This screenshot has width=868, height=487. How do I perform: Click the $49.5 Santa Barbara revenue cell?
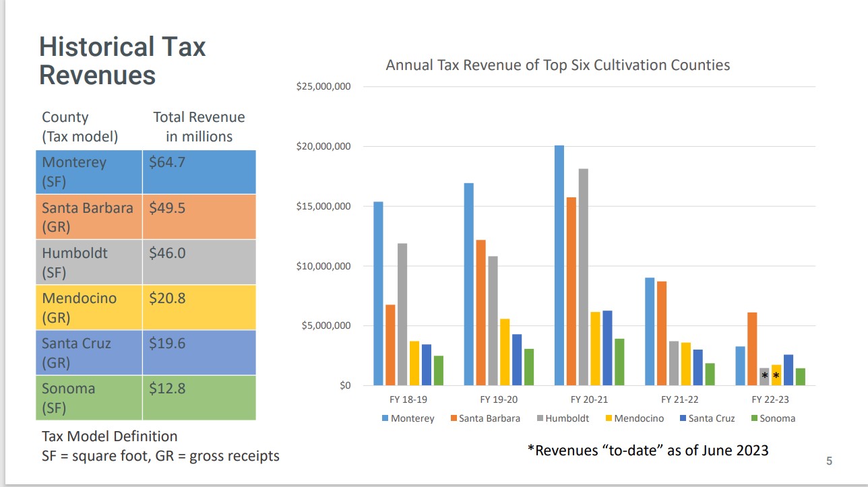[x=199, y=217]
